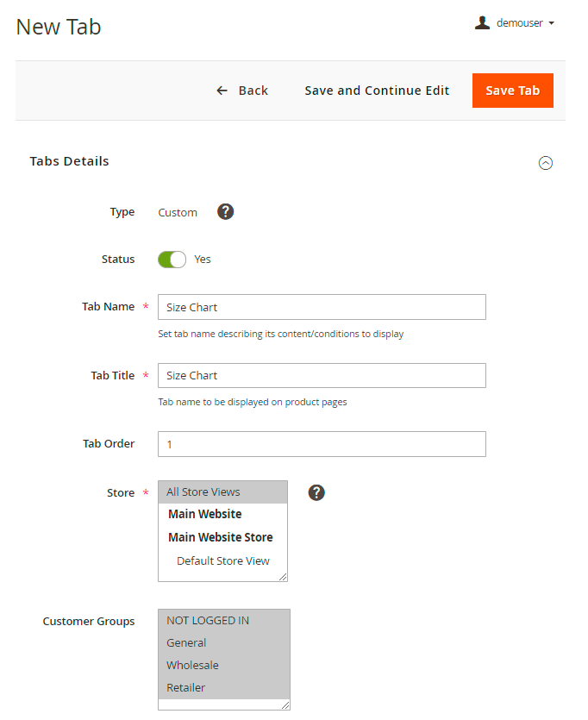Image resolution: width=588 pixels, height=720 pixels.
Task: Click the demouser account avatar icon
Action: pos(482,23)
